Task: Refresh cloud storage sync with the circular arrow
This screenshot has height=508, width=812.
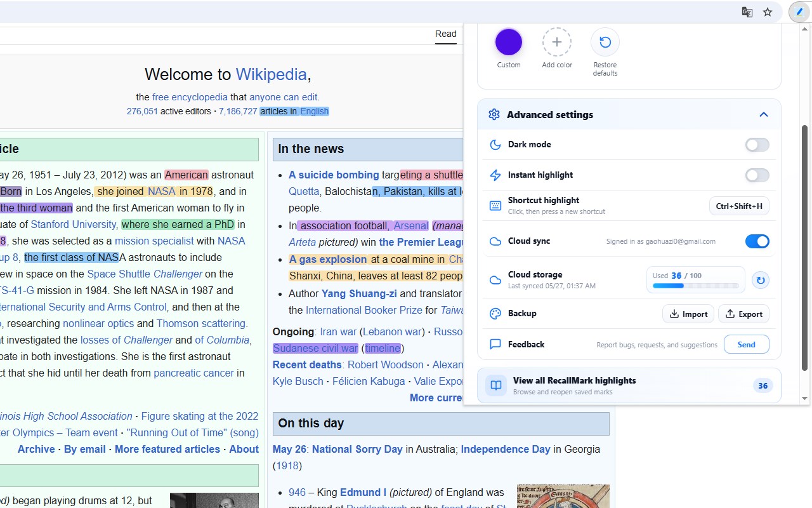Action: (760, 280)
